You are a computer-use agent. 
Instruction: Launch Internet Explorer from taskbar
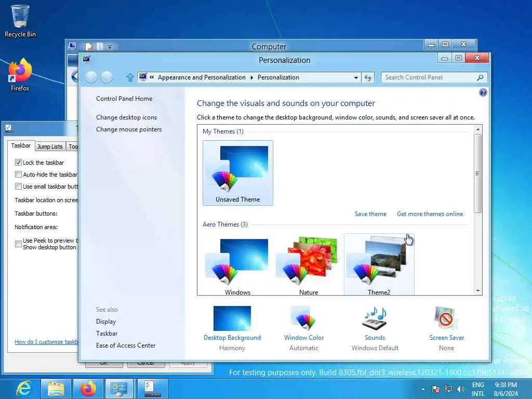point(23,389)
